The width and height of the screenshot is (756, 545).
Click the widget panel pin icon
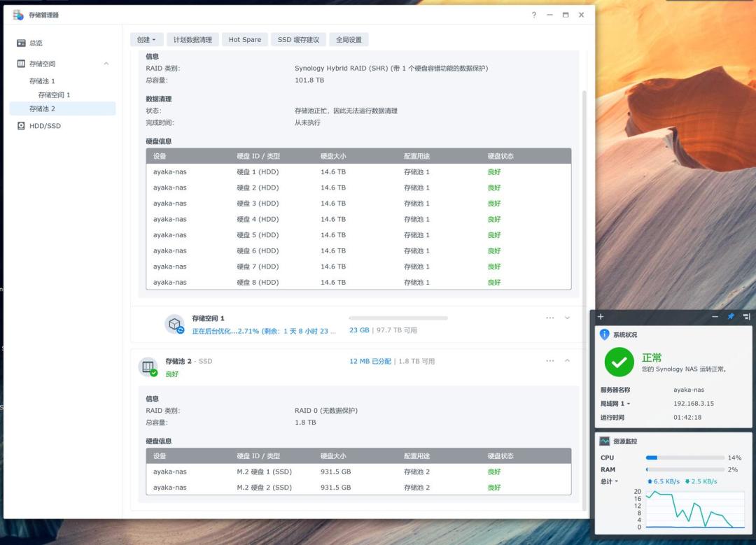click(731, 317)
